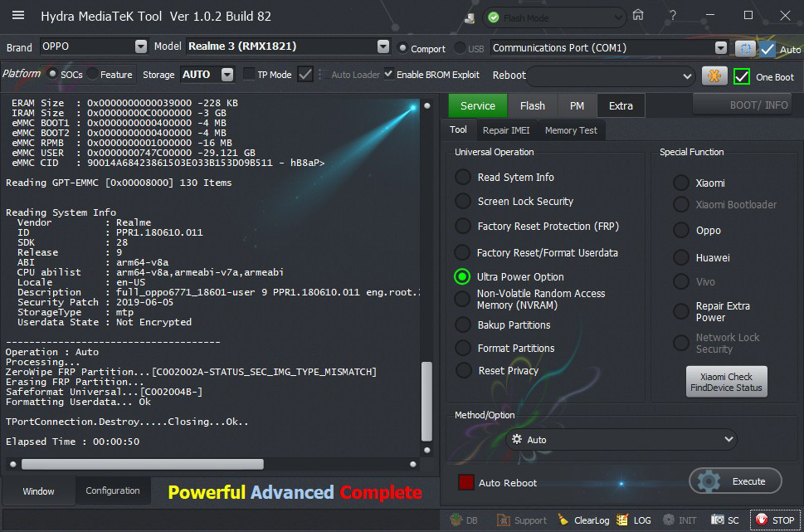The image size is (804, 532).
Task: Open the hamburger menu in title bar
Action: click(18, 16)
